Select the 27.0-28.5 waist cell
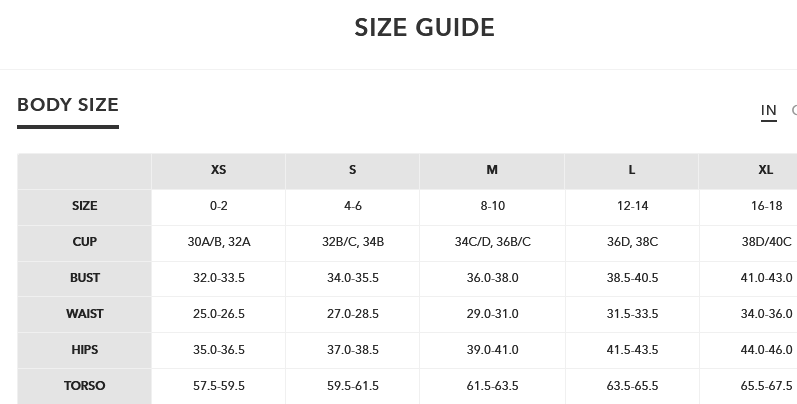797x404 pixels. tap(352, 314)
